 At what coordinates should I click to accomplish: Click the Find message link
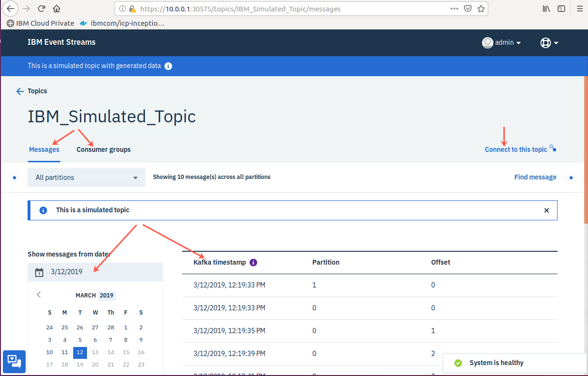pos(535,177)
